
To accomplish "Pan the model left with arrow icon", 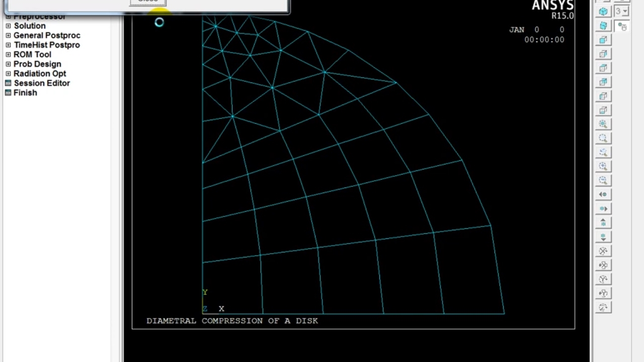I will pyautogui.click(x=603, y=195).
